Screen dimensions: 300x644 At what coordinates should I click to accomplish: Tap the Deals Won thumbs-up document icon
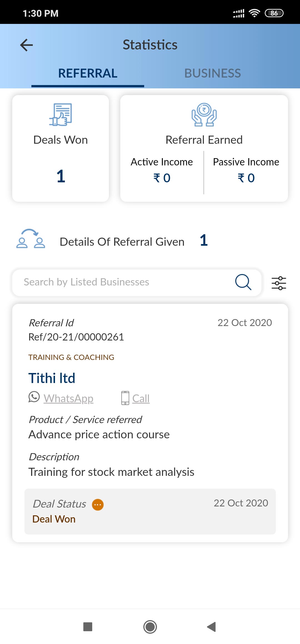(x=61, y=115)
